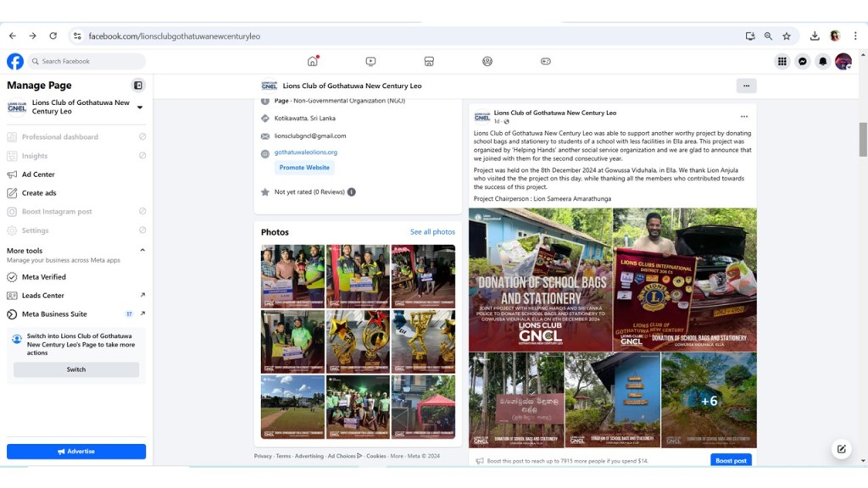Open Insights in the sidebar
The width and height of the screenshot is (868, 488).
[x=76, y=156]
